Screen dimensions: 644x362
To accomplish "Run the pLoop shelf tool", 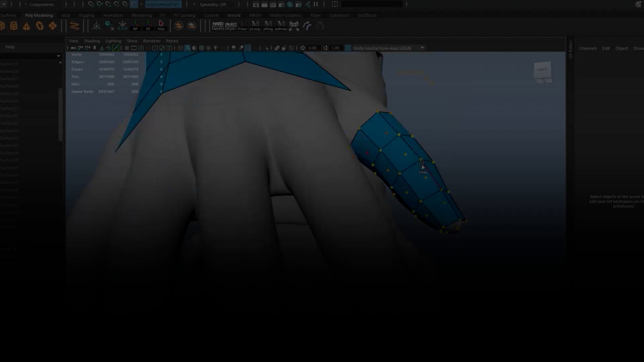I will pyautogui.click(x=255, y=26).
